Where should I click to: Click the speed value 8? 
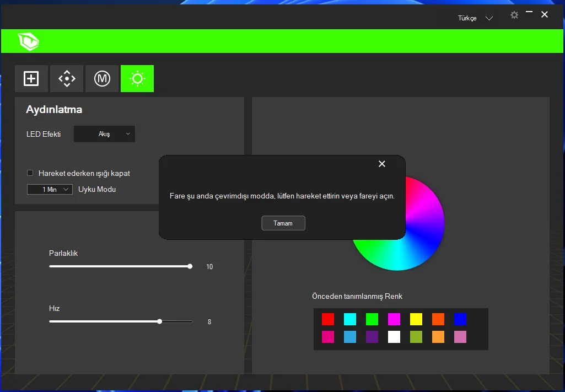click(x=209, y=322)
